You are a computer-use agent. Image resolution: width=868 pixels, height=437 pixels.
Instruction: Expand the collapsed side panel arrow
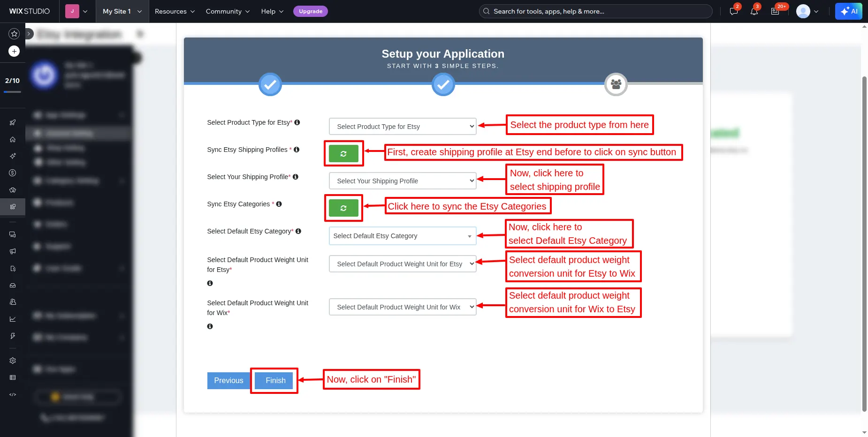pyautogui.click(x=29, y=34)
